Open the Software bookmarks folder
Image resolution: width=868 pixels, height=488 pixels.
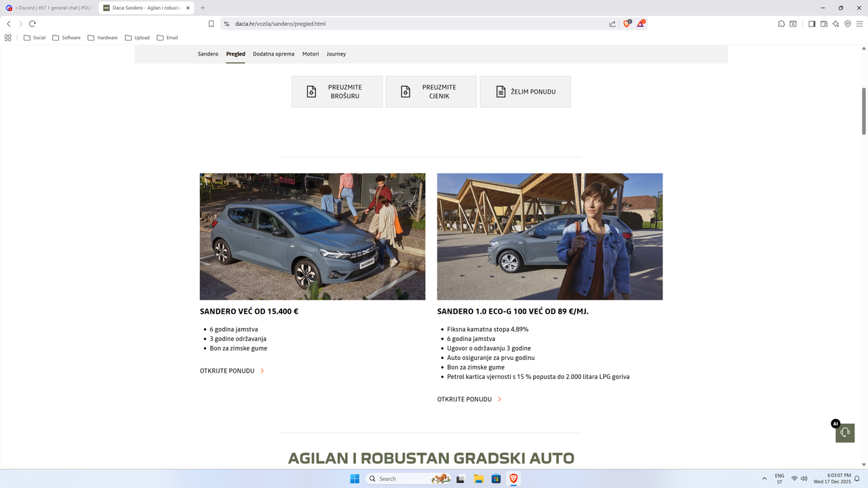[66, 38]
